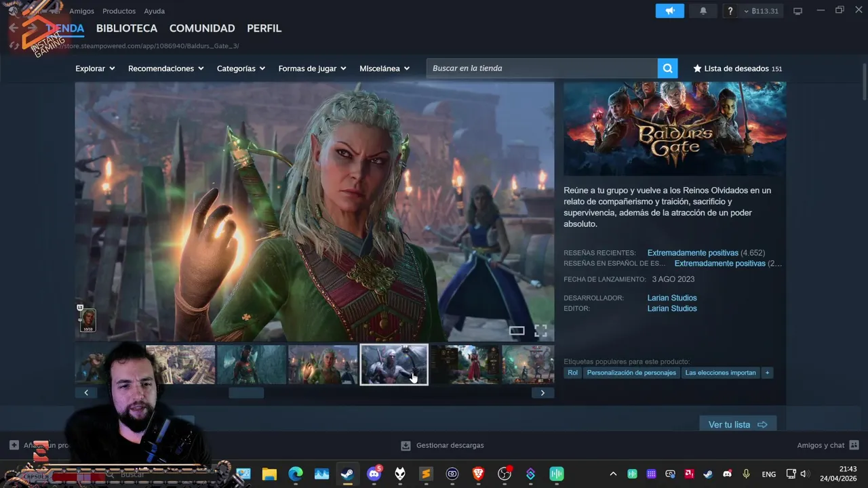Select the red-dressed character thumbnail
The image size is (868, 488).
point(465,365)
